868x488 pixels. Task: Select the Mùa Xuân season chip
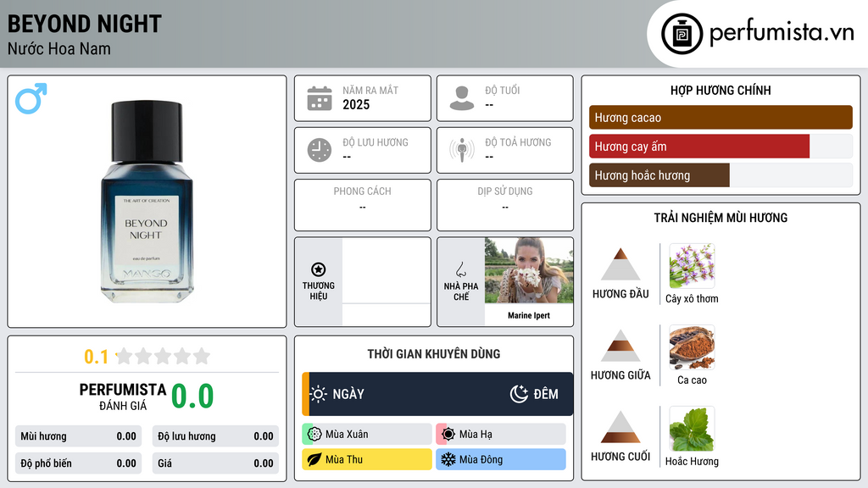pyautogui.click(x=367, y=435)
